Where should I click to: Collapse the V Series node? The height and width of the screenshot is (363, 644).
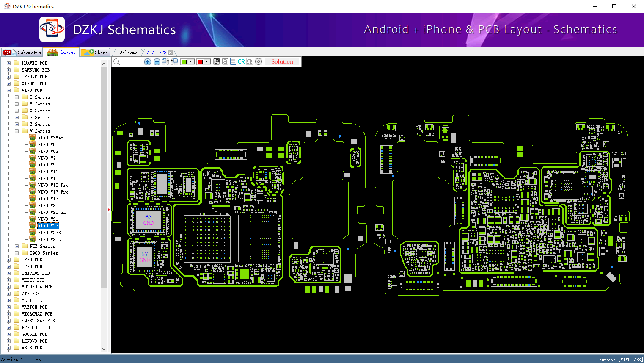[x=17, y=131]
